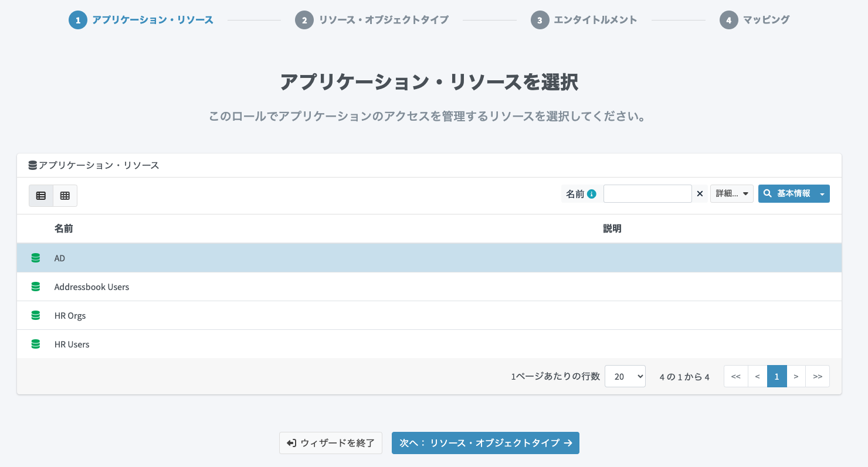
Task: Select page 1 in pagination
Action: pyautogui.click(x=777, y=376)
